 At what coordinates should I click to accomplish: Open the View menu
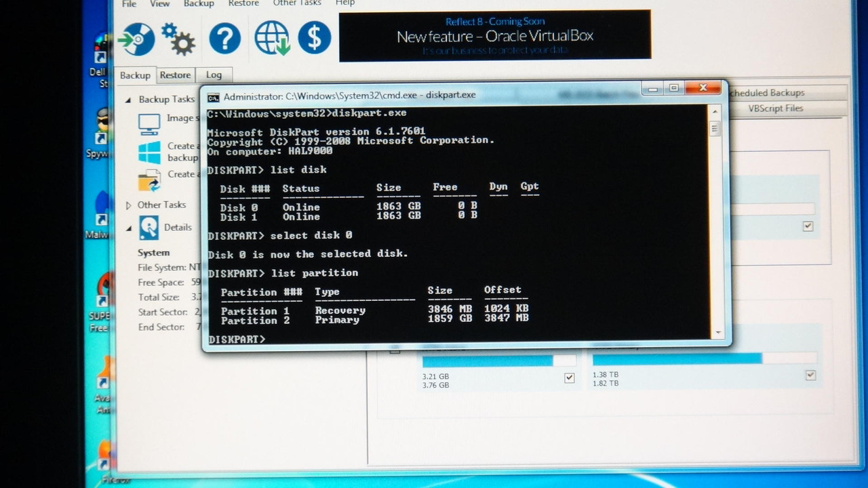pos(160,3)
